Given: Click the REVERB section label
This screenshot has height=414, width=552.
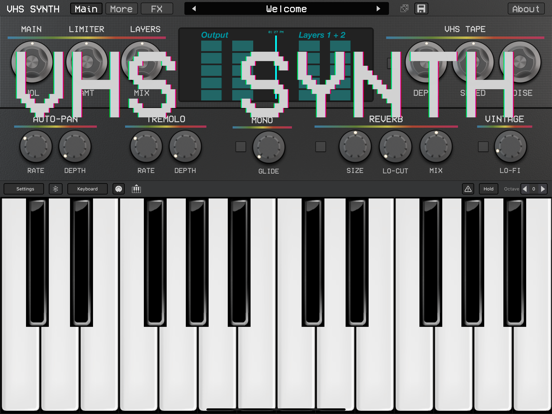Looking at the screenshot, I should 386,119.
